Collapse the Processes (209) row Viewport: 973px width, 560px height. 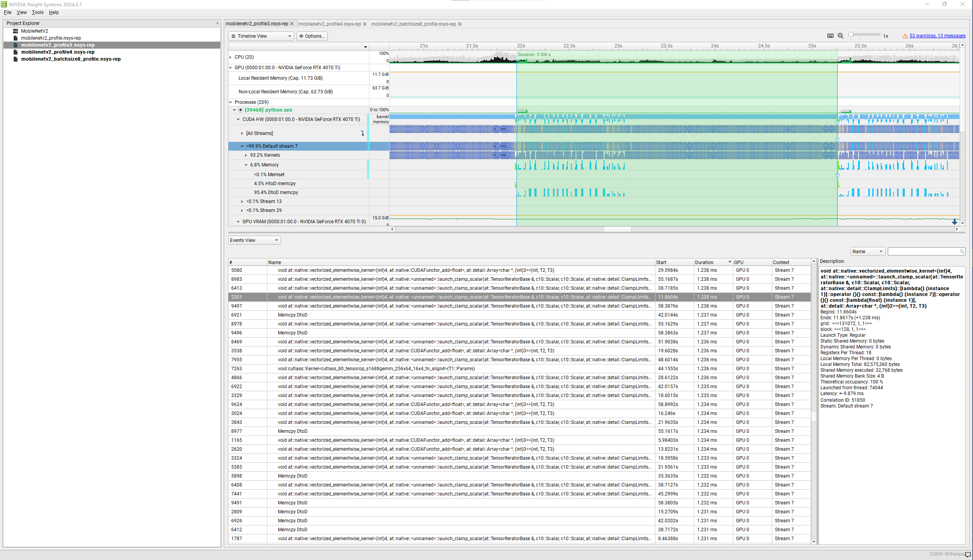(230, 102)
